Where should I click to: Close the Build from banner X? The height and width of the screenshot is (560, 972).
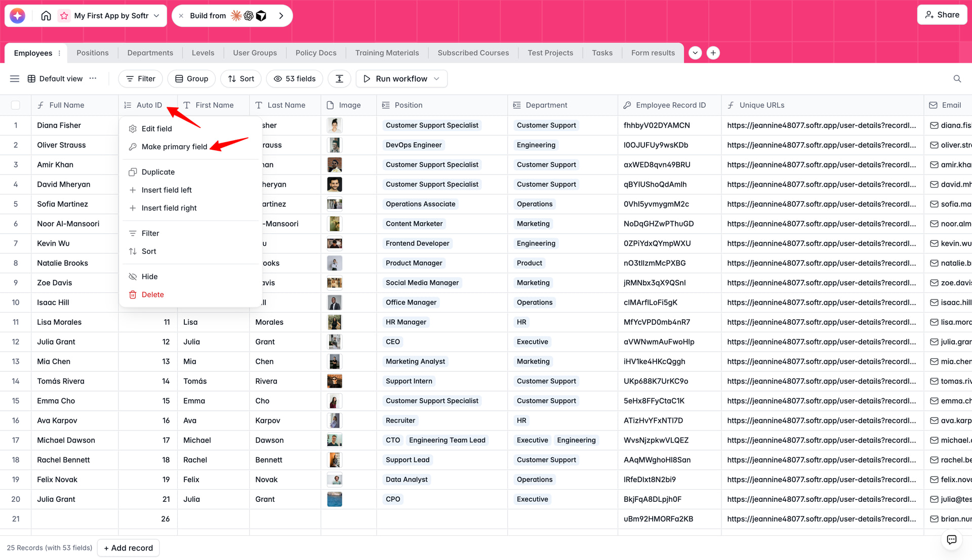(x=181, y=16)
